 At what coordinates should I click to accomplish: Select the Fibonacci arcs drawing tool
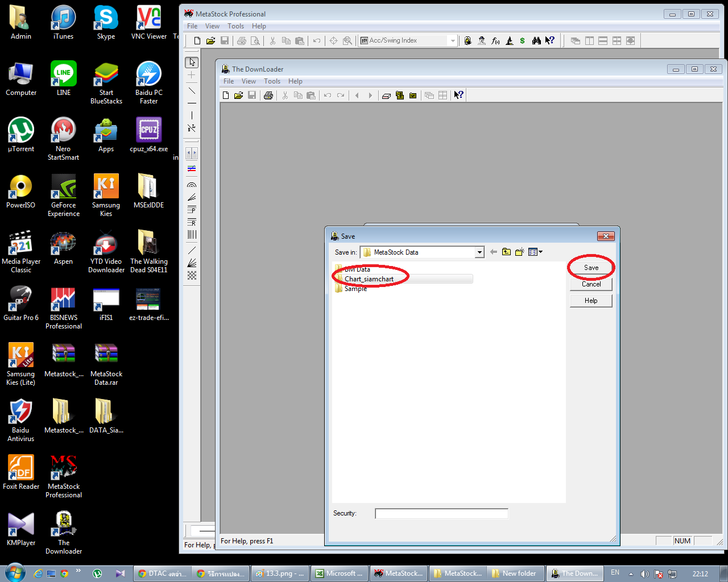(192, 185)
